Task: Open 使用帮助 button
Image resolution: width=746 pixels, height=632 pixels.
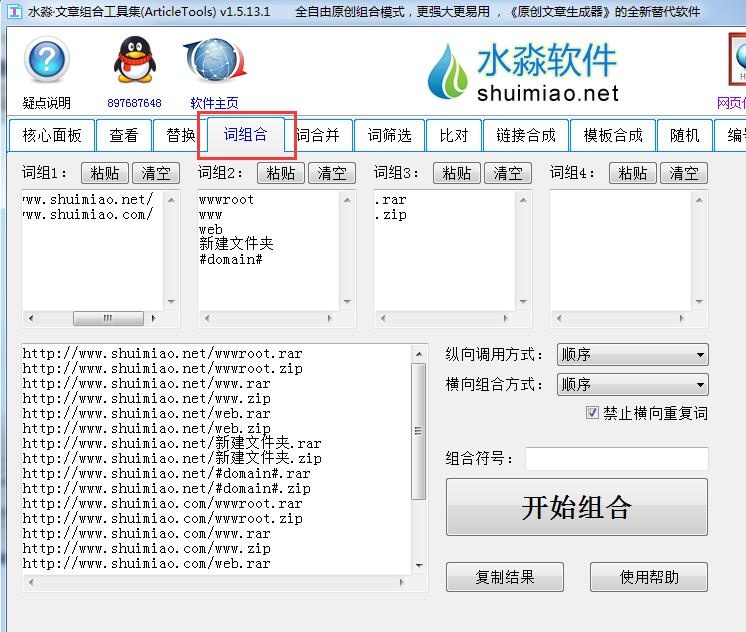Action: click(648, 577)
